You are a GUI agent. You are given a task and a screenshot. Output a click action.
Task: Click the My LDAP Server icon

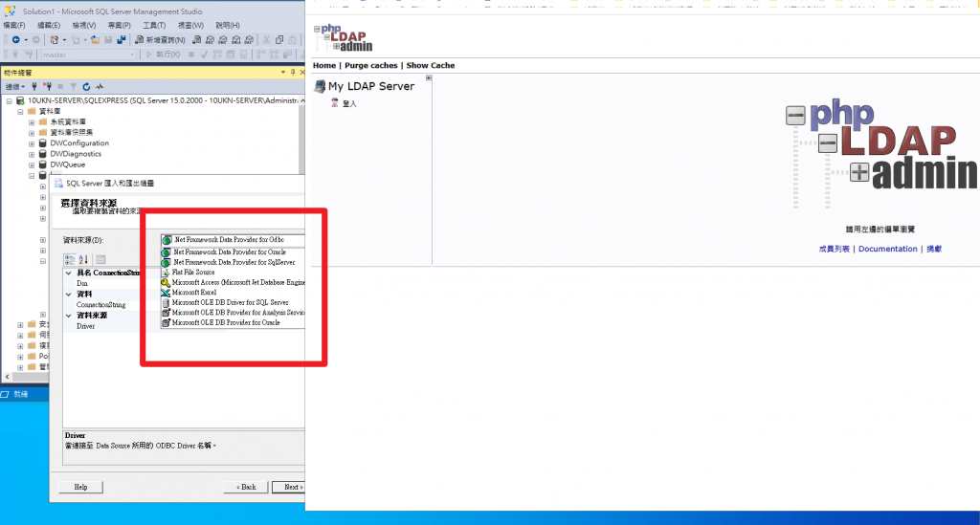[x=320, y=86]
